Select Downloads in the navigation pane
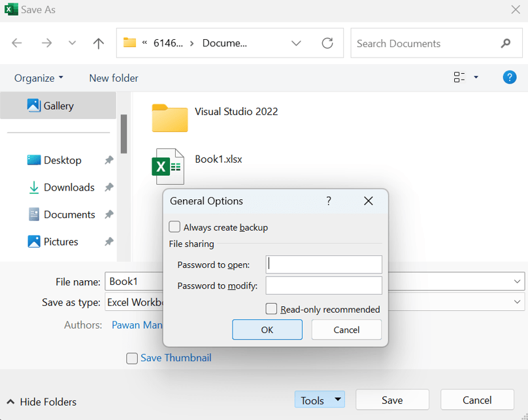Image resolution: width=528 pixels, height=420 pixels. [x=69, y=187]
